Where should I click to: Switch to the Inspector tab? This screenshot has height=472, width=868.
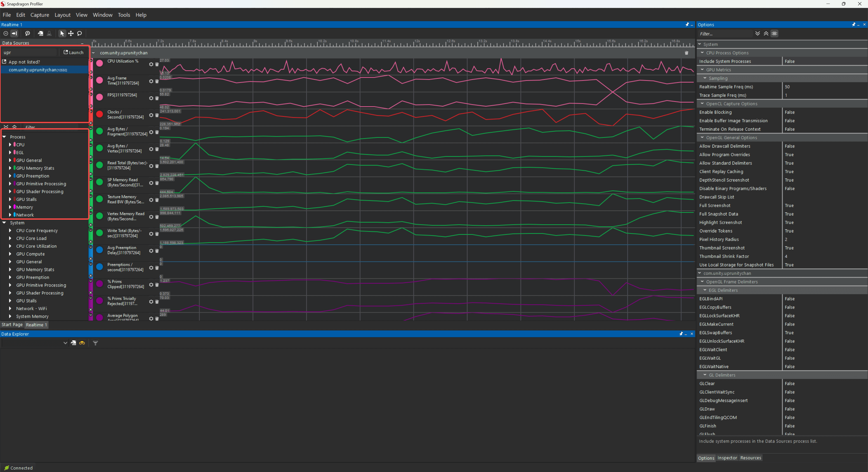tap(727, 458)
